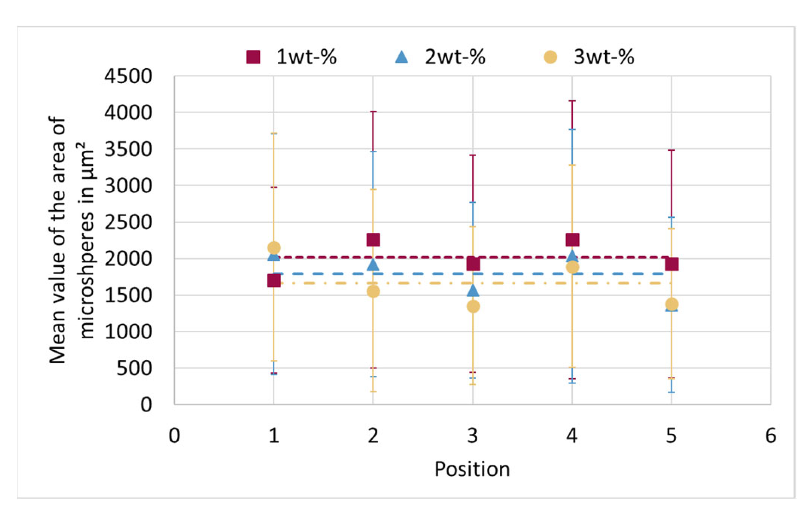Screen dimensions: 812x519
Task: Select the 1wt-% square marker at position 4
Action: (572, 240)
